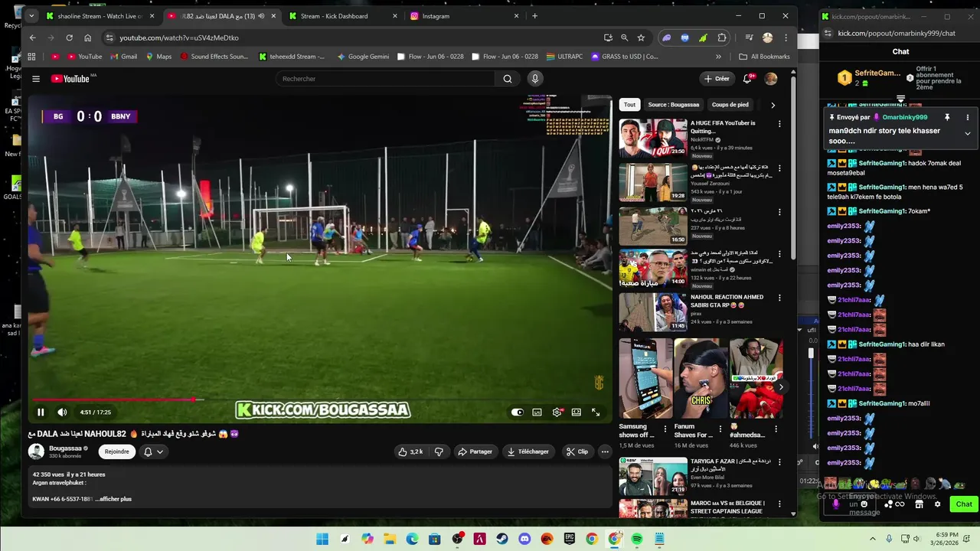Open the tab search dropdown in Chrome
This screenshot has width=980, height=551.
(x=31, y=16)
